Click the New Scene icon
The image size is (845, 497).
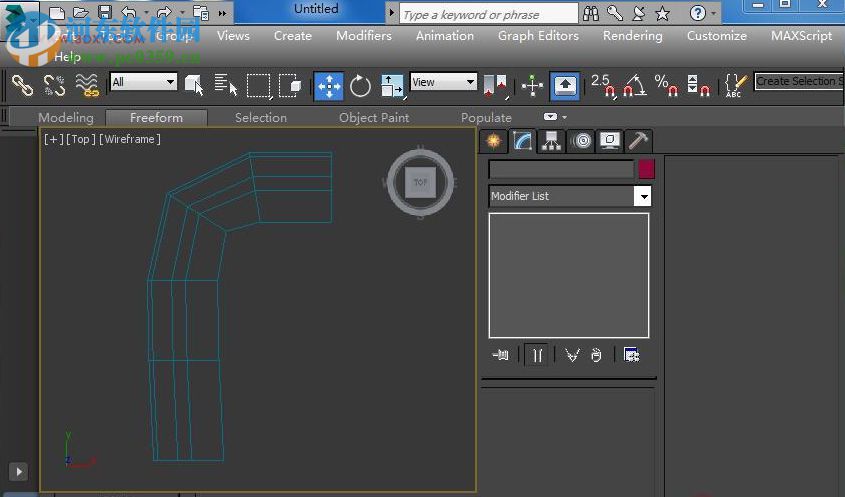(57, 12)
